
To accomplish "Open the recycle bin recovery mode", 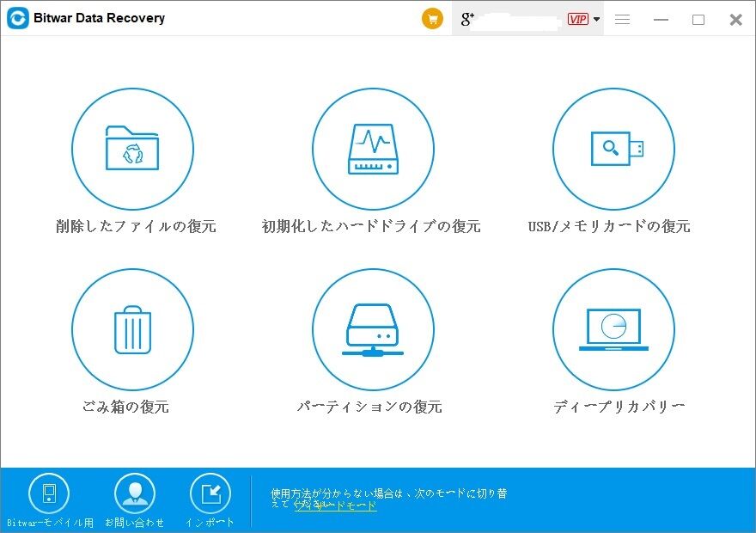I will 133,329.
